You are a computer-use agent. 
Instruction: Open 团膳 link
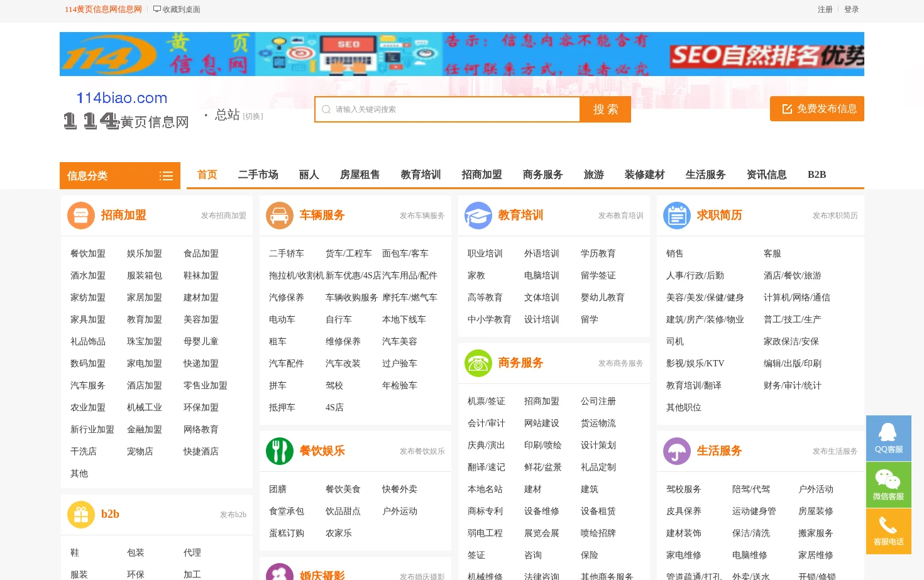[x=278, y=490]
